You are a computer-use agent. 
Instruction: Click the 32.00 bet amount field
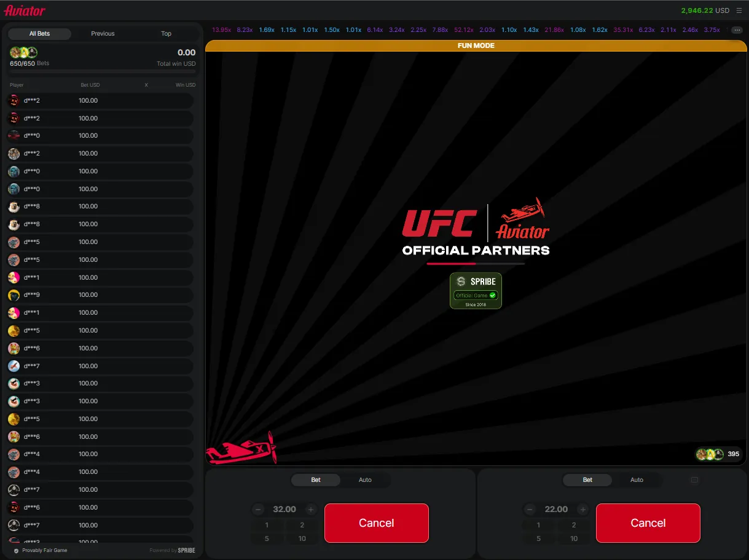[284, 510]
